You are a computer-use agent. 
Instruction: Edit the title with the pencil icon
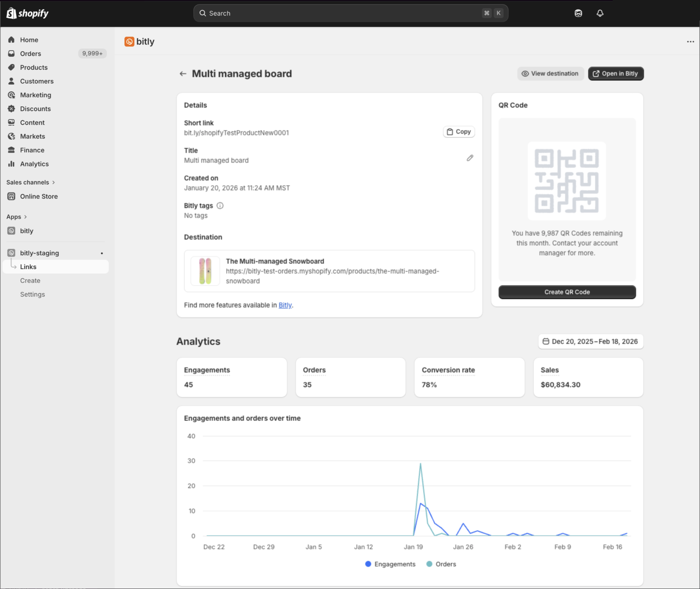470,158
